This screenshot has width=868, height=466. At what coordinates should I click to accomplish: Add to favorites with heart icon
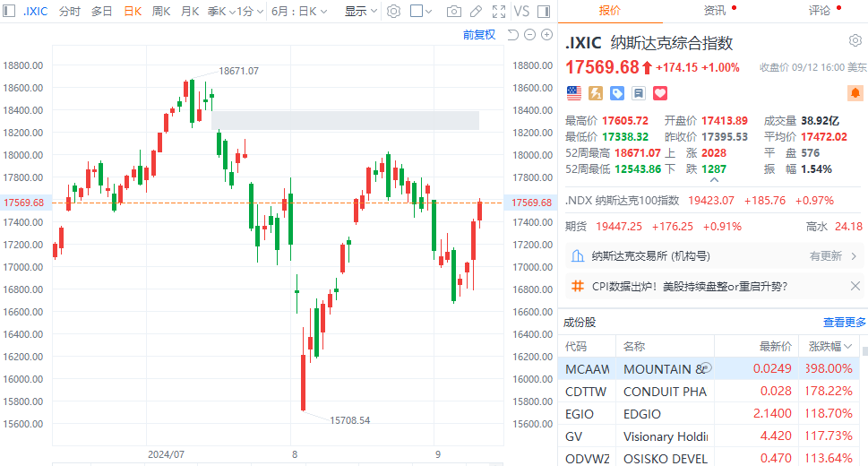[x=660, y=93]
